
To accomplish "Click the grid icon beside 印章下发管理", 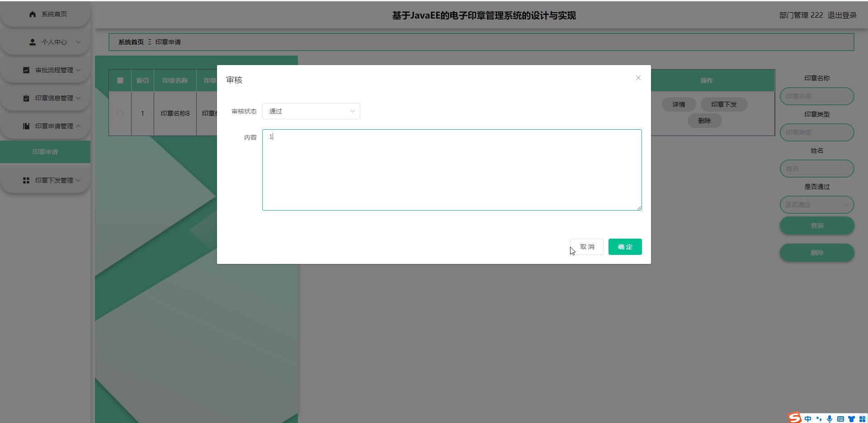I will 26,180.
